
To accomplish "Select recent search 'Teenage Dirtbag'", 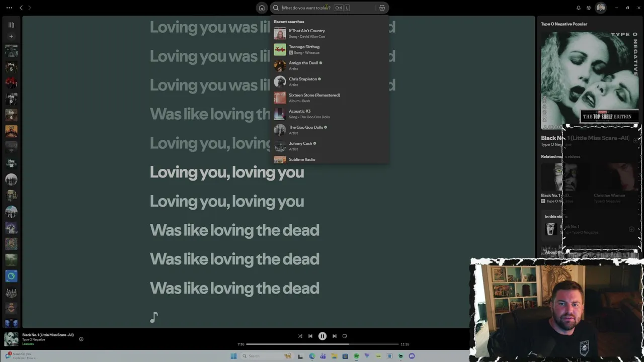I will coord(330,50).
